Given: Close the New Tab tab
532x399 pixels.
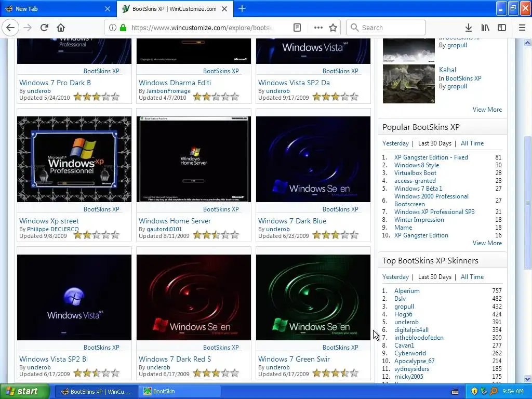Looking at the screenshot, I should 107,9.
